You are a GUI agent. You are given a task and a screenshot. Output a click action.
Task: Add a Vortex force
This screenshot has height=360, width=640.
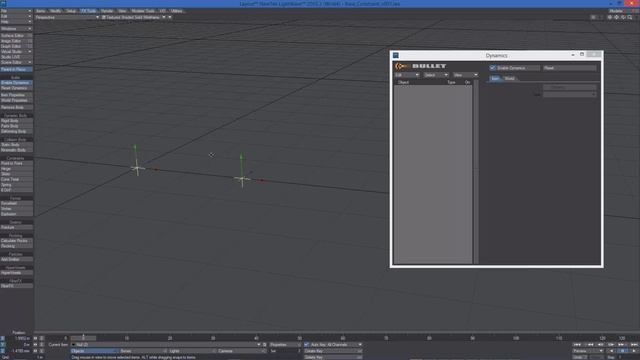click(16, 209)
